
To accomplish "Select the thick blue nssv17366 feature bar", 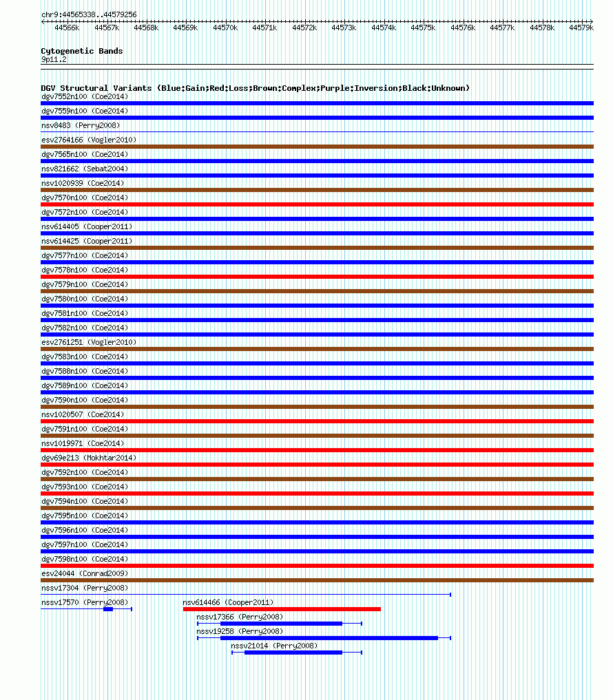I will pyautogui.click(x=282, y=624).
